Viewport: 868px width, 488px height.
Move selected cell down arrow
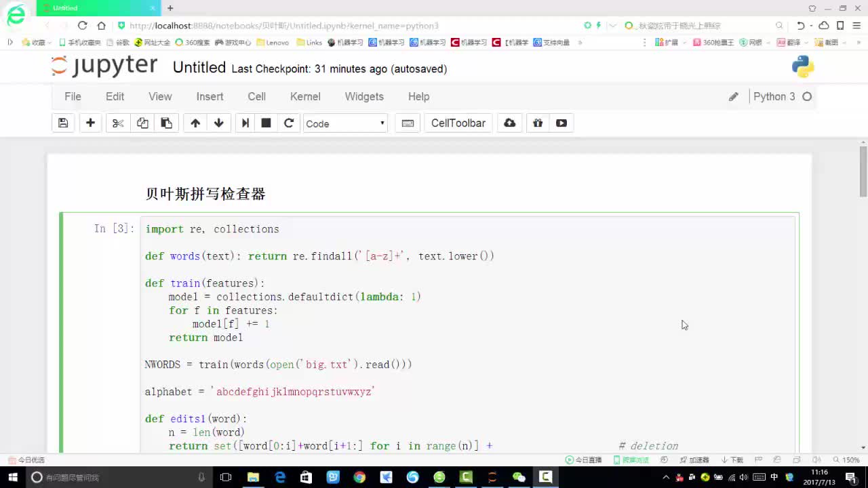(218, 123)
